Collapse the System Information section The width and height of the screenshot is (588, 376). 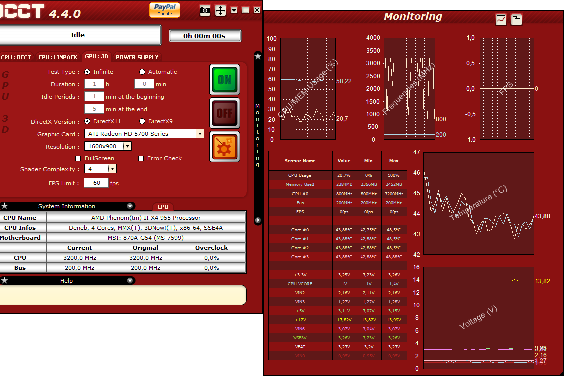tap(130, 206)
